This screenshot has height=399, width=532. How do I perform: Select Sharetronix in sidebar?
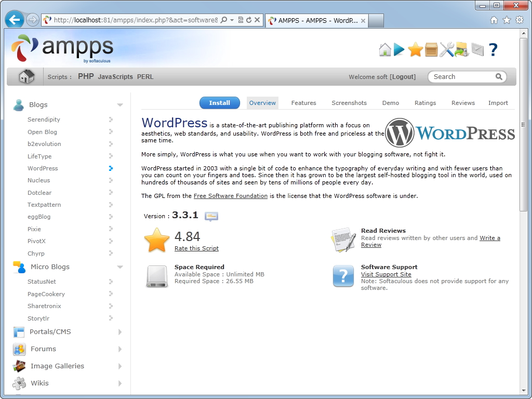(x=44, y=306)
